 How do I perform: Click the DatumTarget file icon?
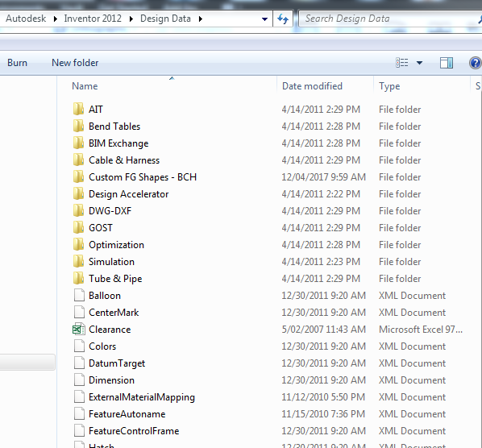click(x=79, y=363)
